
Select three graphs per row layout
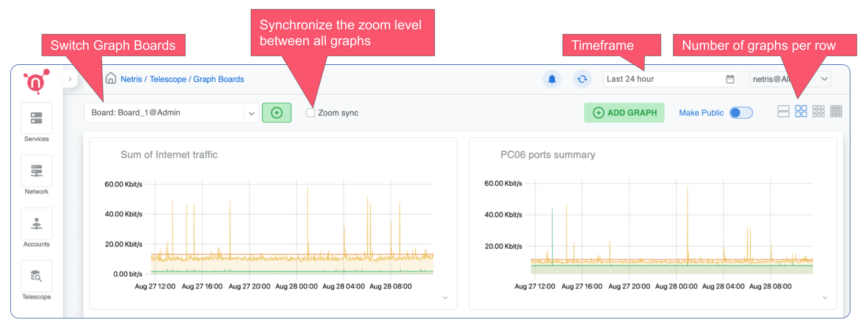[x=818, y=111]
